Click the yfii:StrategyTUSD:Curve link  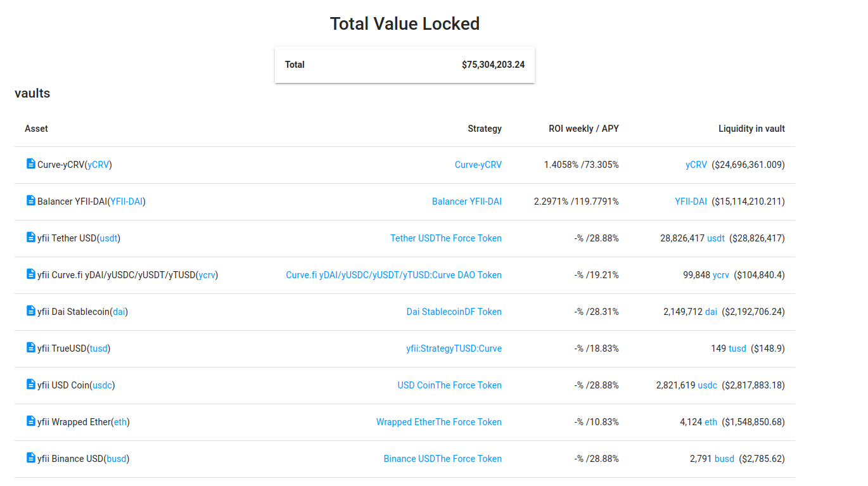pyautogui.click(x=452, y=348)
